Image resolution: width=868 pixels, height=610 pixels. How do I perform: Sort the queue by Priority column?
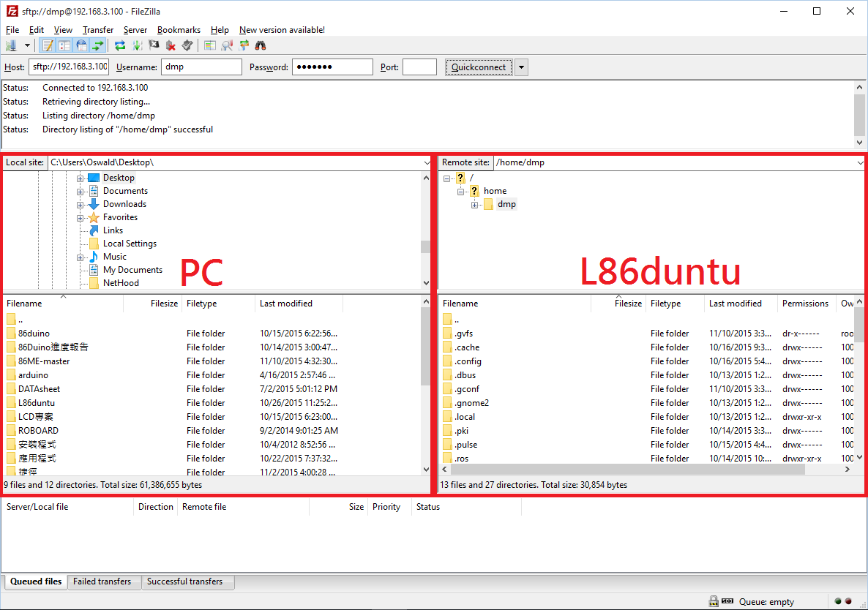tap(389, 507)
